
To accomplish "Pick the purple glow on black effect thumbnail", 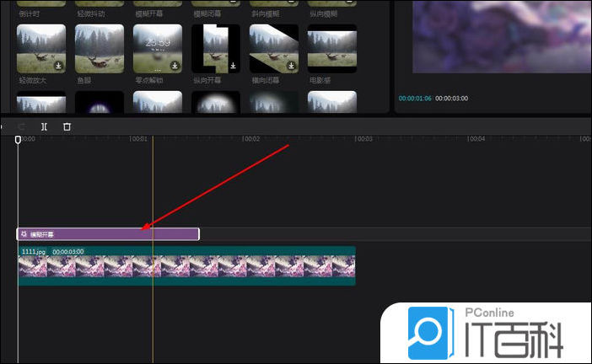I will tap(100, 102).
